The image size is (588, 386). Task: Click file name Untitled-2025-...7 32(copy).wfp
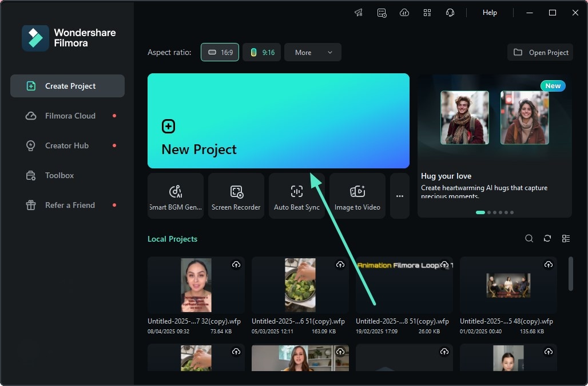[x=194, y=321]
